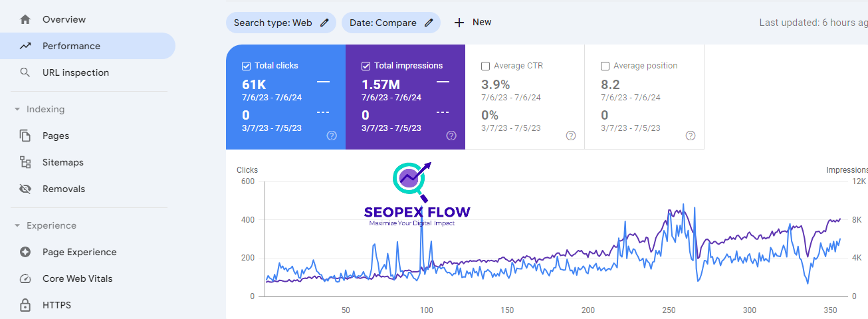868x319 pixels.
Task: Open the Overview menu item
Action: (x=88, y=19)
